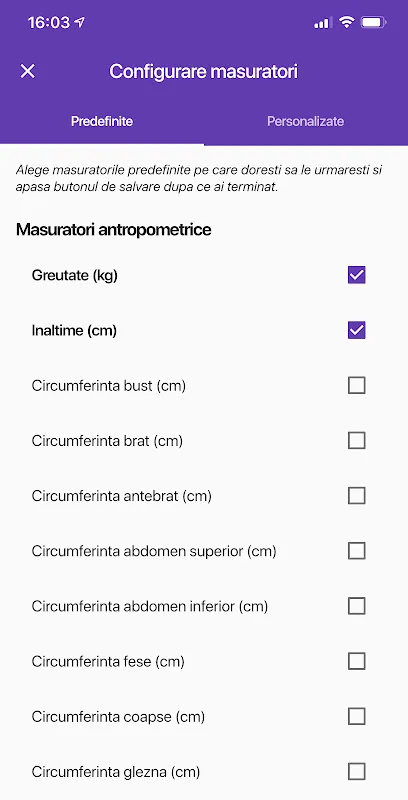This screenshot has height=800, width=408.
Task: Uncheck the Greutate (kg) checkbox
Action: click(356, 275)
